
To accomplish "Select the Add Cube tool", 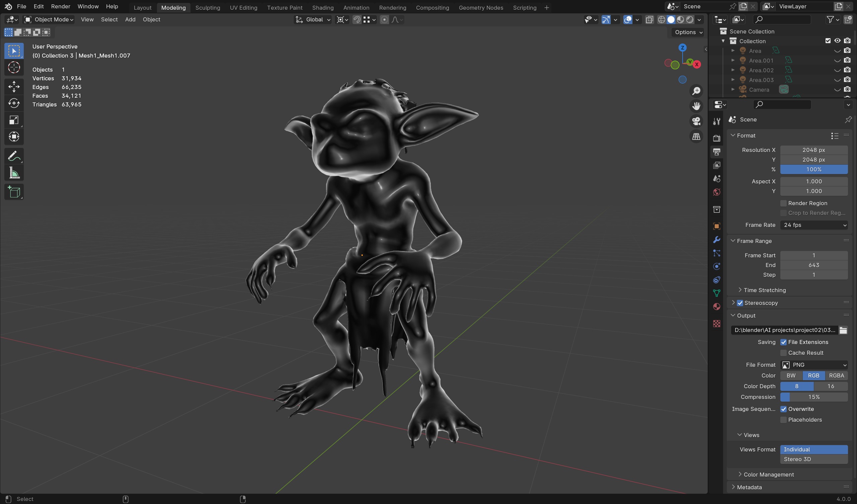I will (x=14, y=192).
